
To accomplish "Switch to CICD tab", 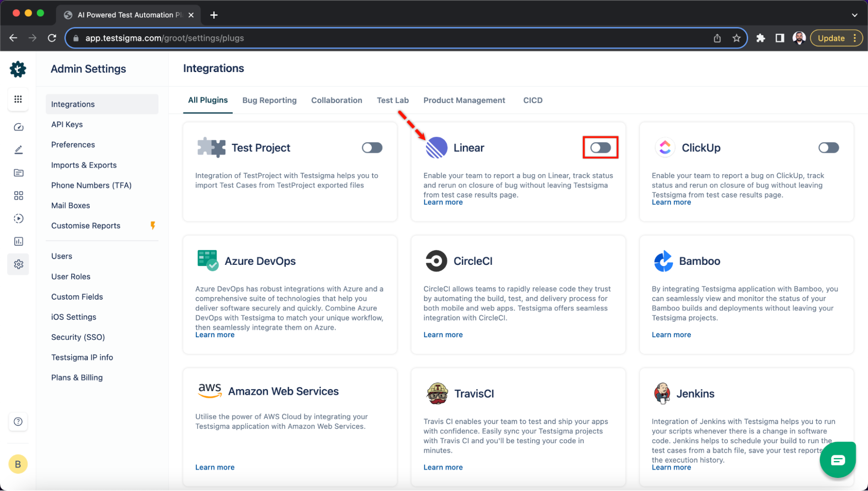I will pyautogui.click(x=533, y=100).
